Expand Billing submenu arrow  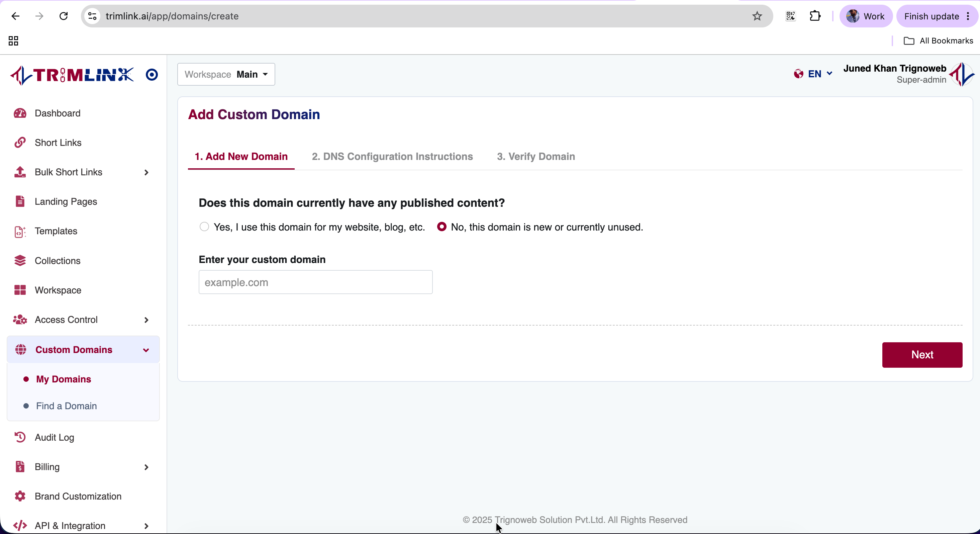pos(146,467)
